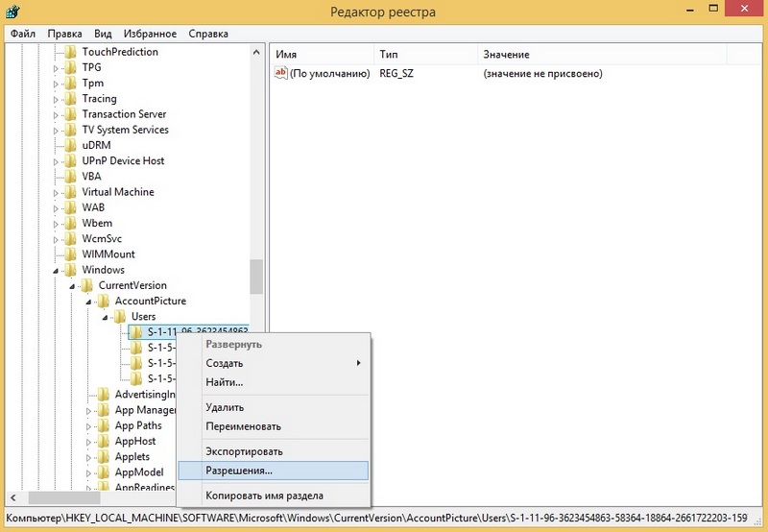The width and height of the screenshot is (768, 532).
Task: Click REG_SZ type cell
Action: [x=396, y=74]
